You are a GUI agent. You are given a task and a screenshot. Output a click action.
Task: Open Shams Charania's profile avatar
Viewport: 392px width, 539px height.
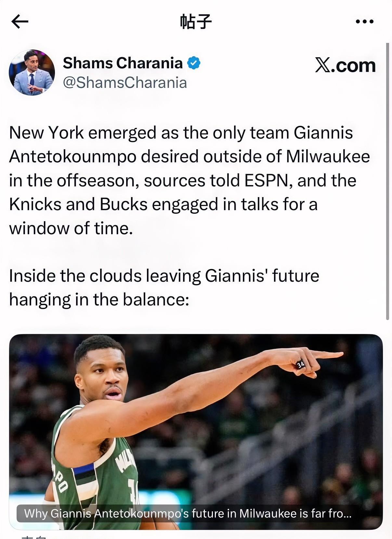(32, 73)
